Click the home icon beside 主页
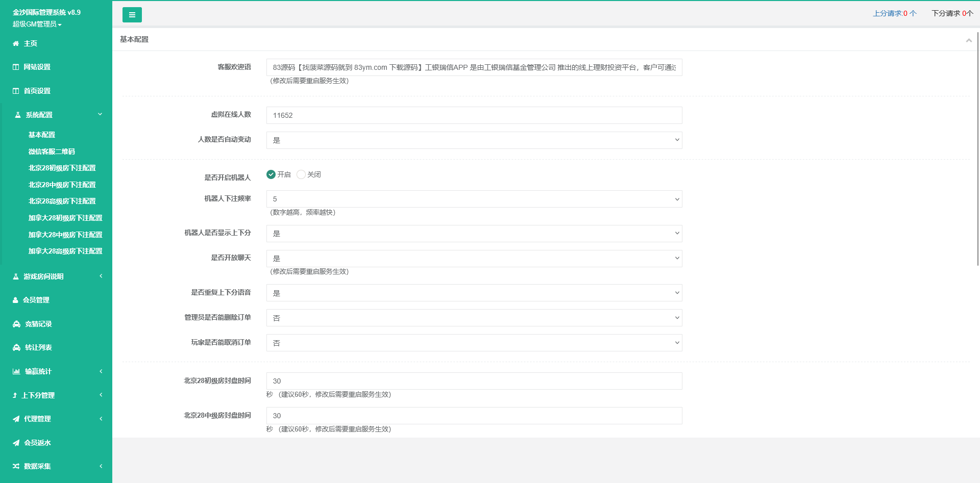 16,44
